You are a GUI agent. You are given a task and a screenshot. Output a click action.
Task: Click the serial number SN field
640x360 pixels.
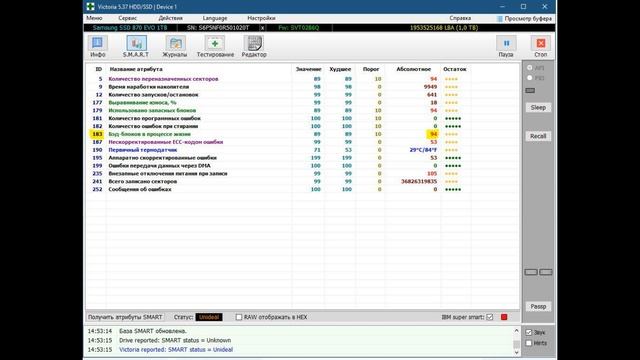218,28
